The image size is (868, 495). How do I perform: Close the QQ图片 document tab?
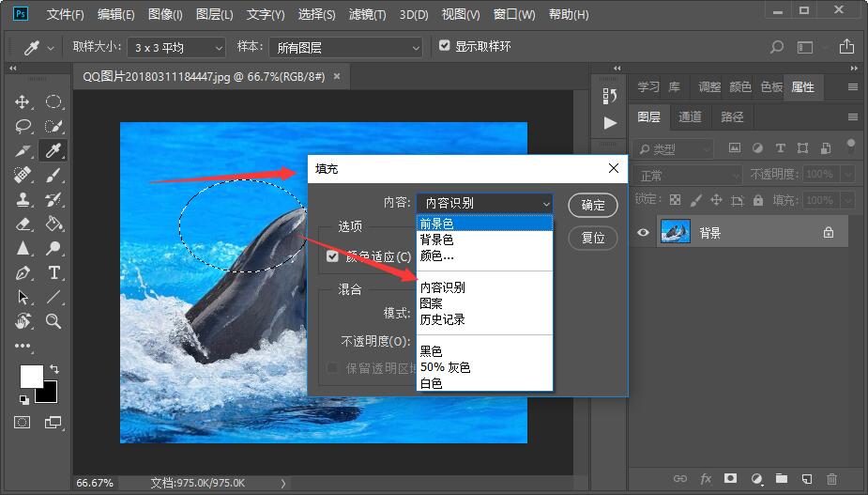pyautogui.click(x=337, y=76)
